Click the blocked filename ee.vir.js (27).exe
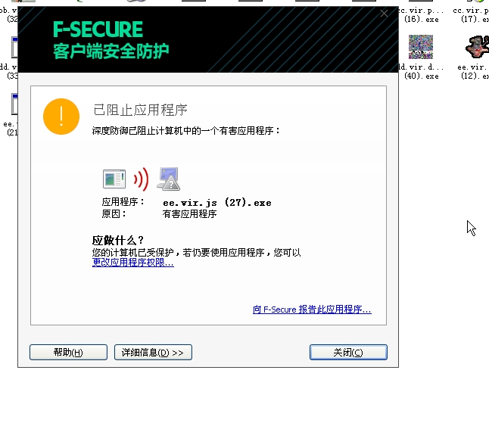489x448 pixels. (217, 203)
